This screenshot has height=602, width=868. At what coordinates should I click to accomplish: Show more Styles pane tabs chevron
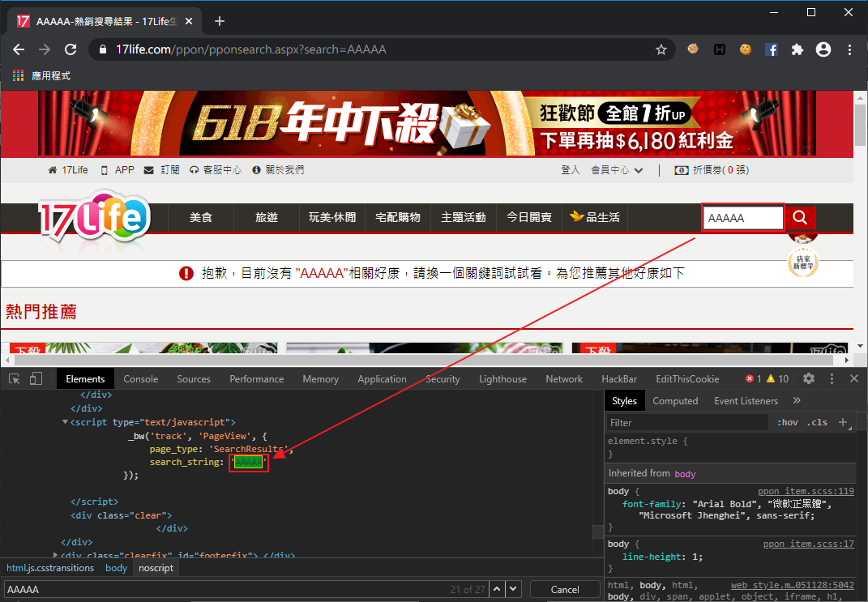pyautogui.click(x=797, y=400)
